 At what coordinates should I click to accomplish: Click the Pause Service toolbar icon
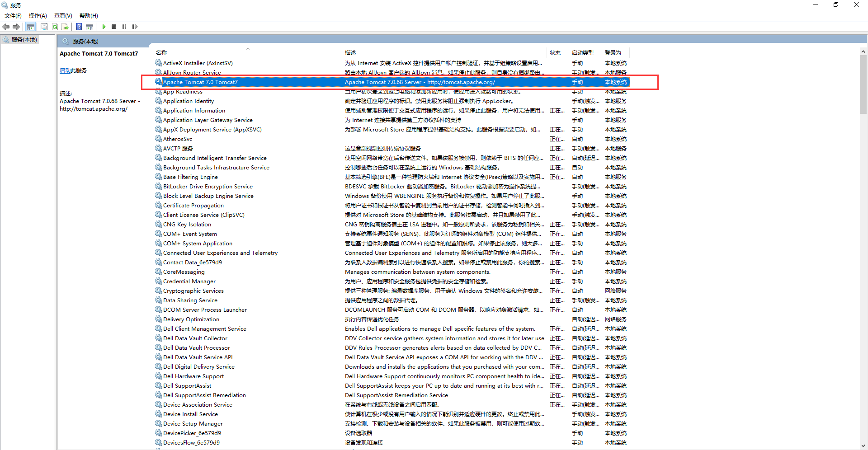[x=124, y=27]
